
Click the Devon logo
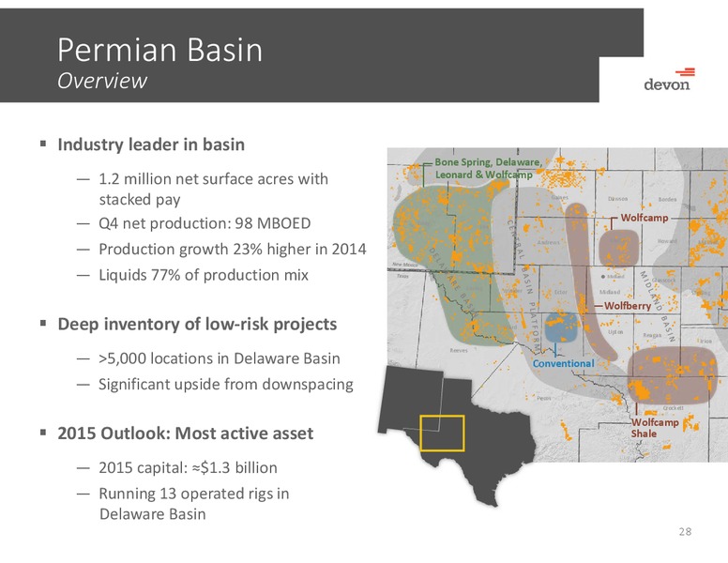669,80
